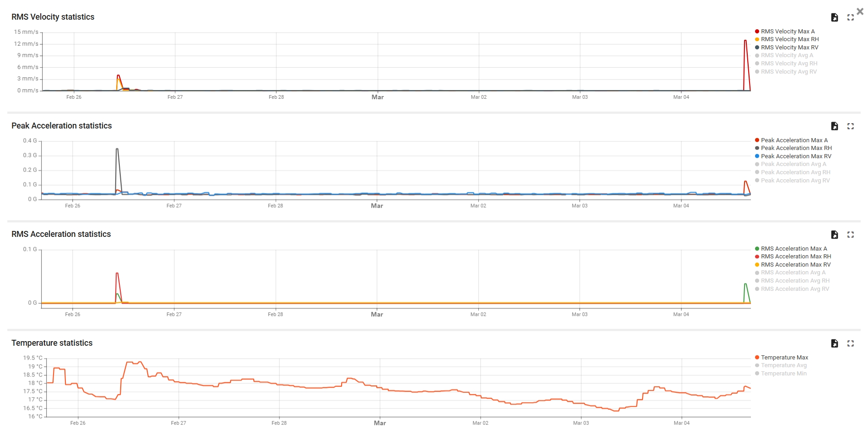
Task: Close the statistics panel with the X
Action: (860, 12)
